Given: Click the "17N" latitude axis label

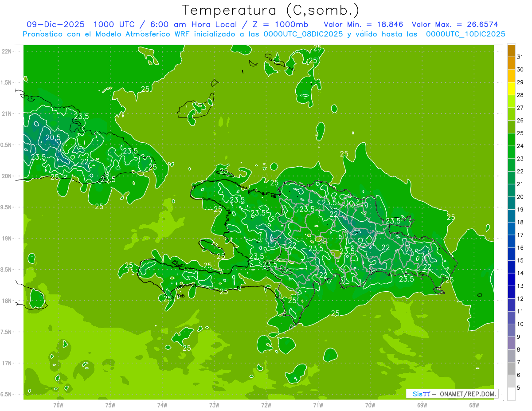Looking at the screenshot, I should click(x=8, y=363).
